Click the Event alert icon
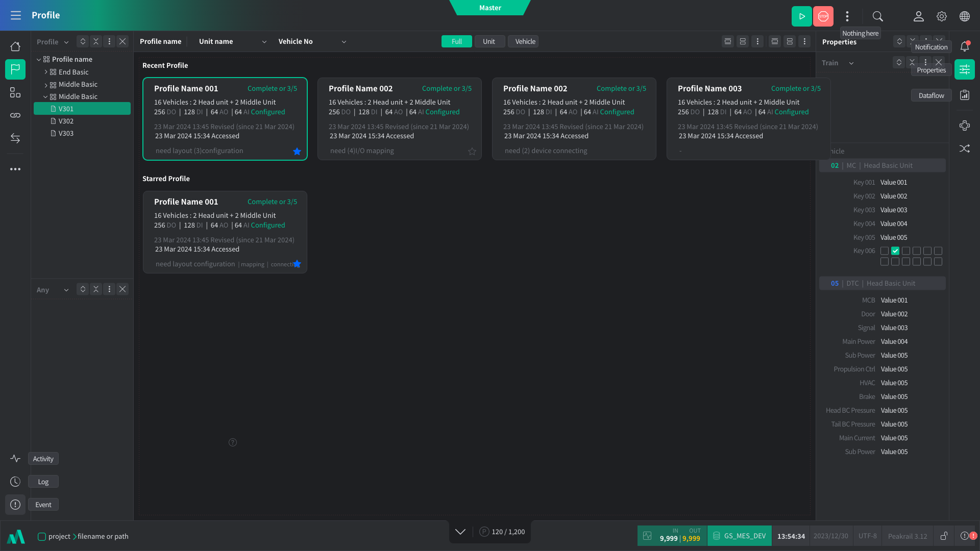This screenshot has height=551, width=980. click(x=15, y=505)
